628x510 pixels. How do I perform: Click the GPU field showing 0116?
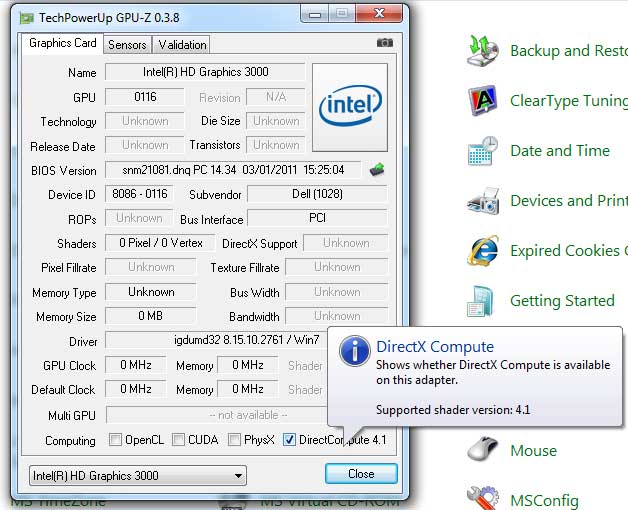coord(145,97)
